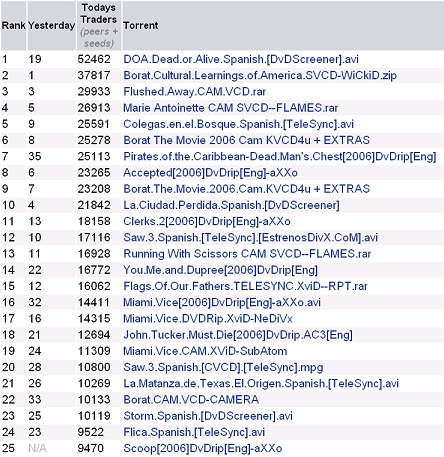Viewport: 444px width, 457px height.
Task: Open Flushed.Away.CAM.VCD.rar torrent
Action: 195,92
